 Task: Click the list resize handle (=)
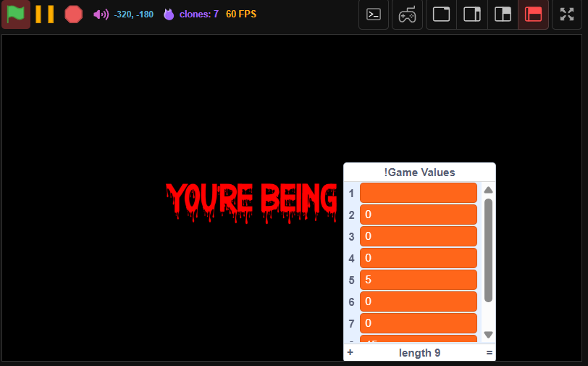[489, 352]
